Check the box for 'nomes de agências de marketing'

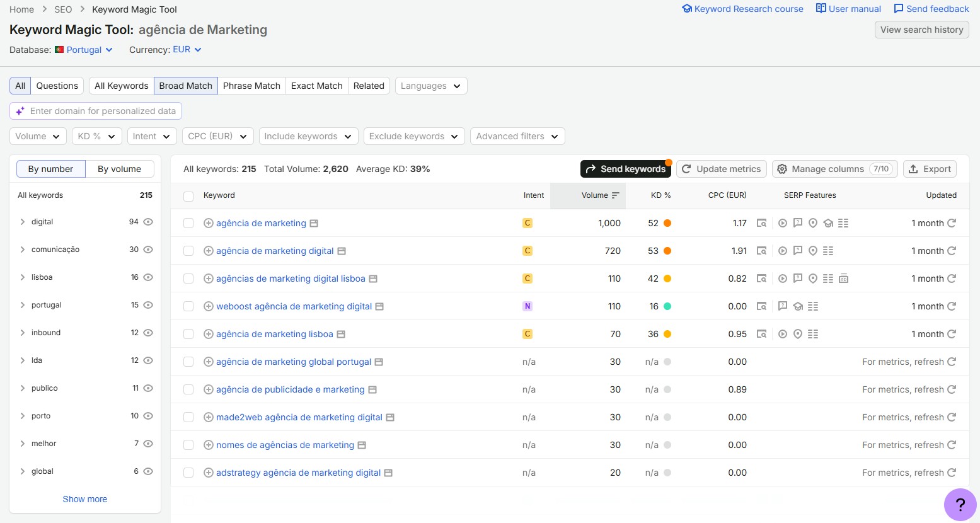[188, 445]
